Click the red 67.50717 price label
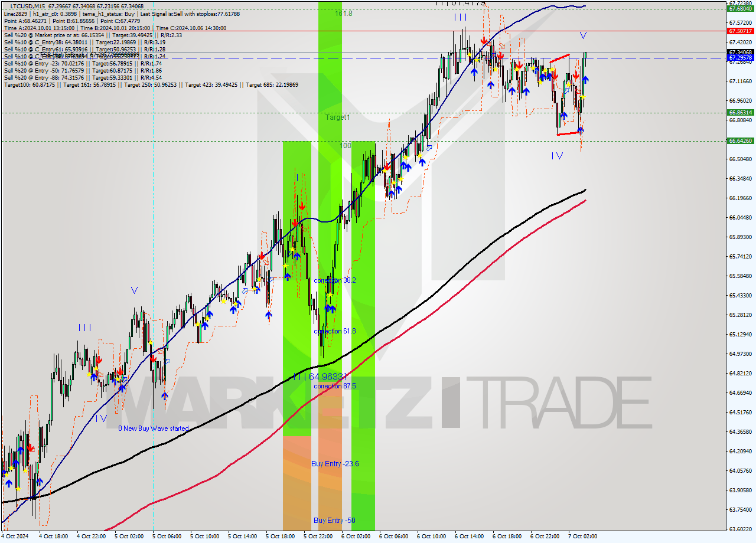This screenshot has width=756, height=543. coord(740,31)
